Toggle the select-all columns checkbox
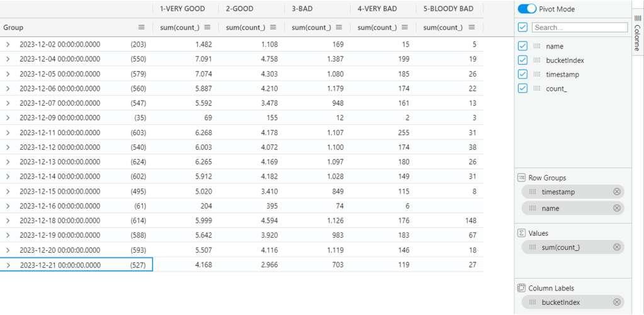644x315 pixels. [522, 28]
